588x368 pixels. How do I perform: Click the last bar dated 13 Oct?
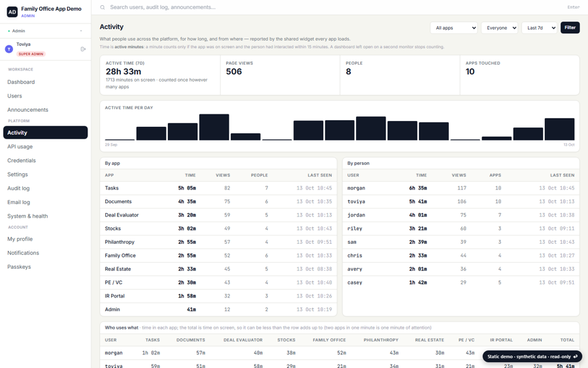[x=559, y=129]
